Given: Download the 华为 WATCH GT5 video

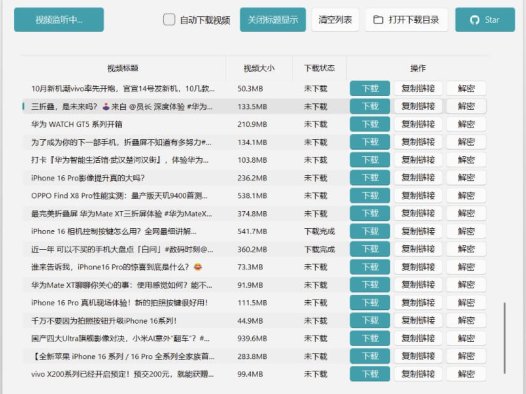Looking at the screenshot, I should click(370, 124).
